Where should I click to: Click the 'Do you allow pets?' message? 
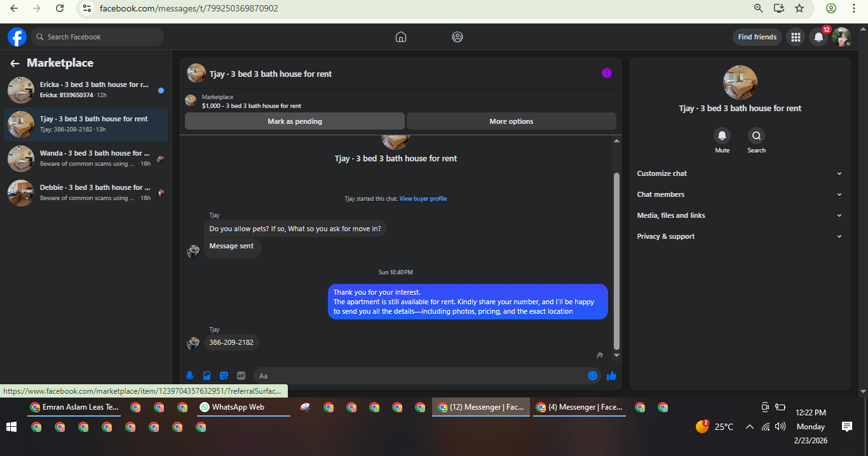point(295,229)
